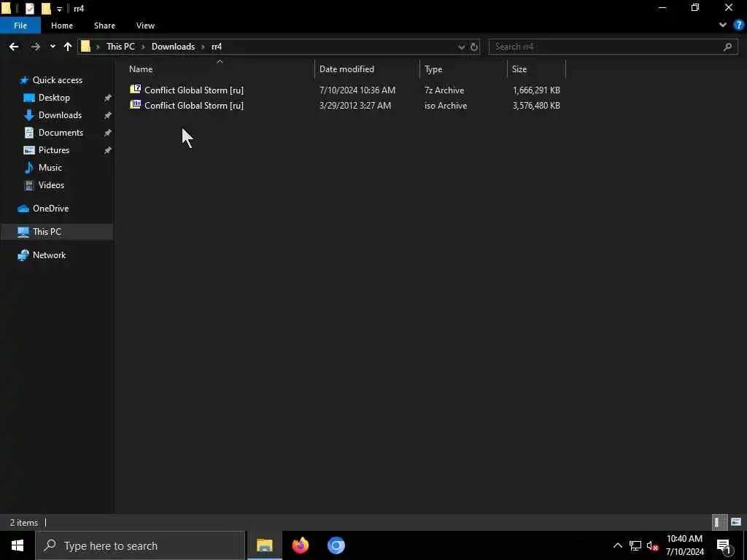Expand the ribbon with the chevron
Image resolution: width=747 pixels, height=560 pixels.
pyautogui.click(x=723, y=26)
